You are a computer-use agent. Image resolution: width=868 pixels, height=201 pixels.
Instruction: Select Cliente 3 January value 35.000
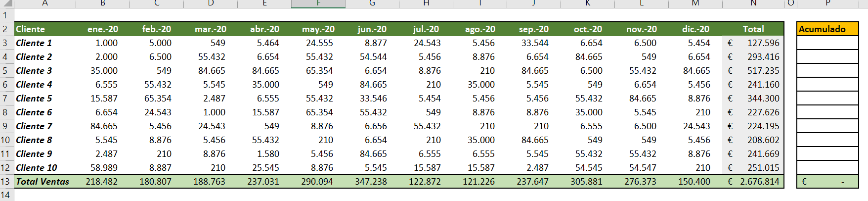pos(103,70)
